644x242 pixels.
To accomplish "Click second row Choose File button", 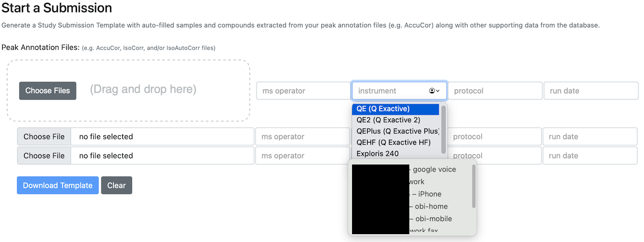I will 44,156.
